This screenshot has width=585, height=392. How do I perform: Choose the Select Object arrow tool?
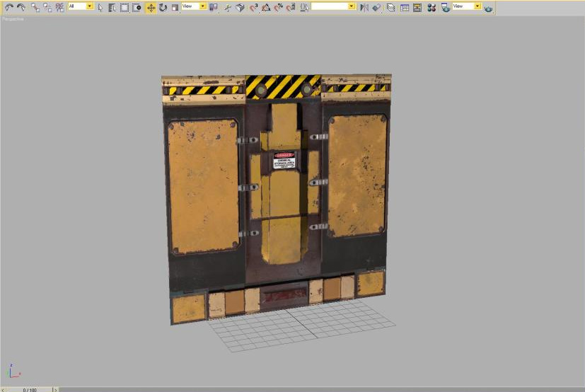[x=100, y=7]
